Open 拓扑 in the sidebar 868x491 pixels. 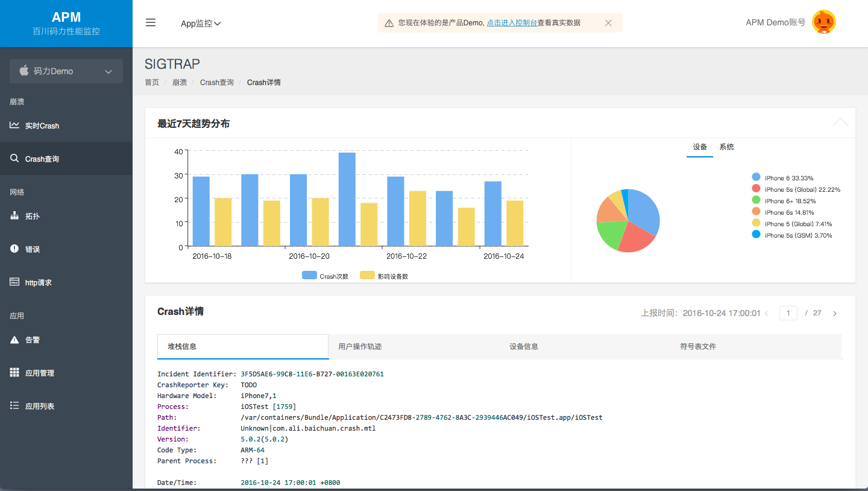[x=66, y=216]
